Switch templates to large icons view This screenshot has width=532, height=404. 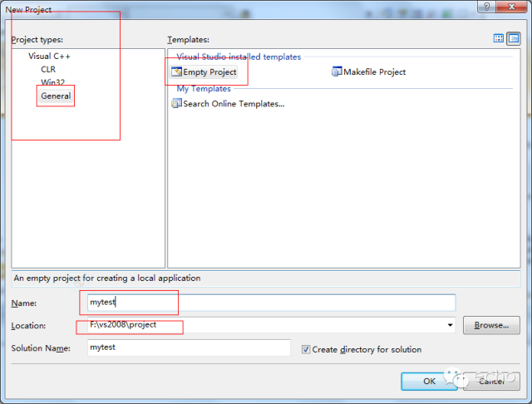point(499,38)
